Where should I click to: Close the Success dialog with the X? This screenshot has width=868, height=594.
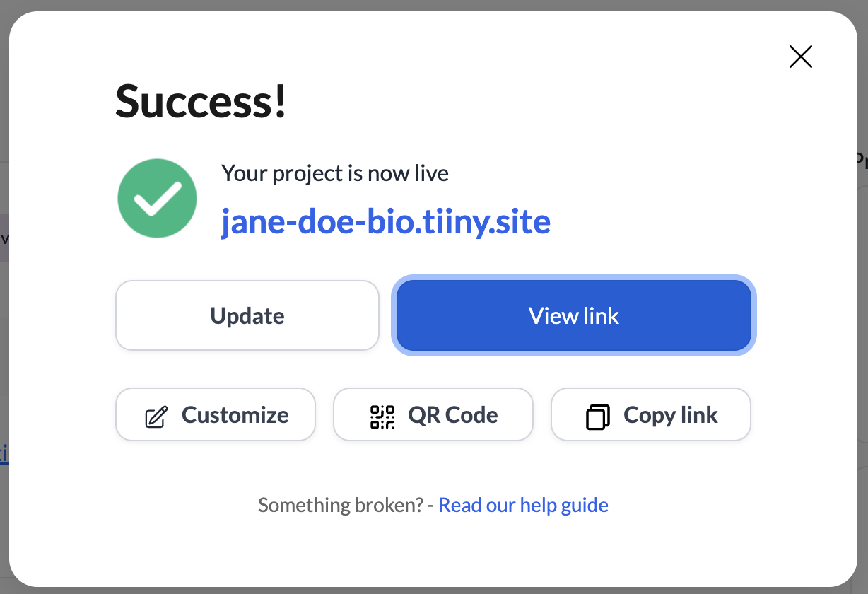(800, 57)
